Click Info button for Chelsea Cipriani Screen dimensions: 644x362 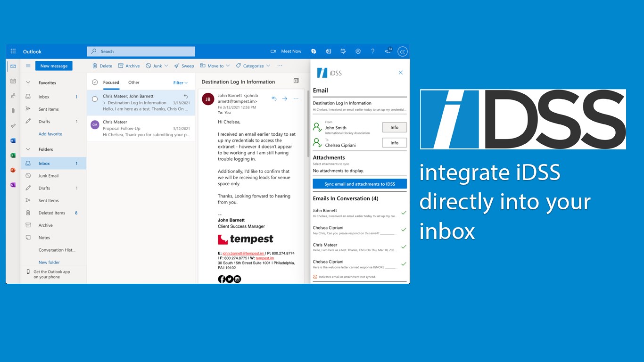394,143
